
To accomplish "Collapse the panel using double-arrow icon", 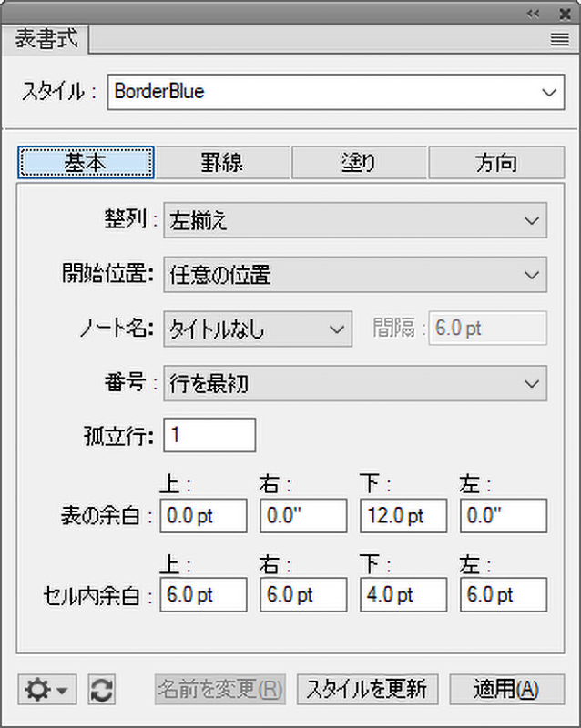I will 535,13.
